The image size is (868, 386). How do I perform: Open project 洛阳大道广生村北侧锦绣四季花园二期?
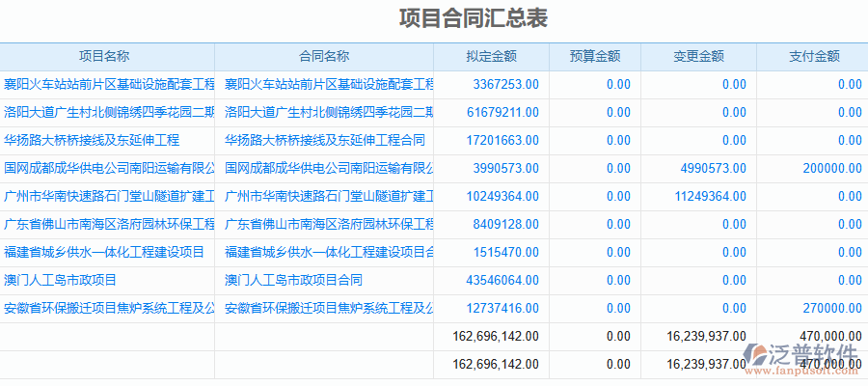pos(109,112)
